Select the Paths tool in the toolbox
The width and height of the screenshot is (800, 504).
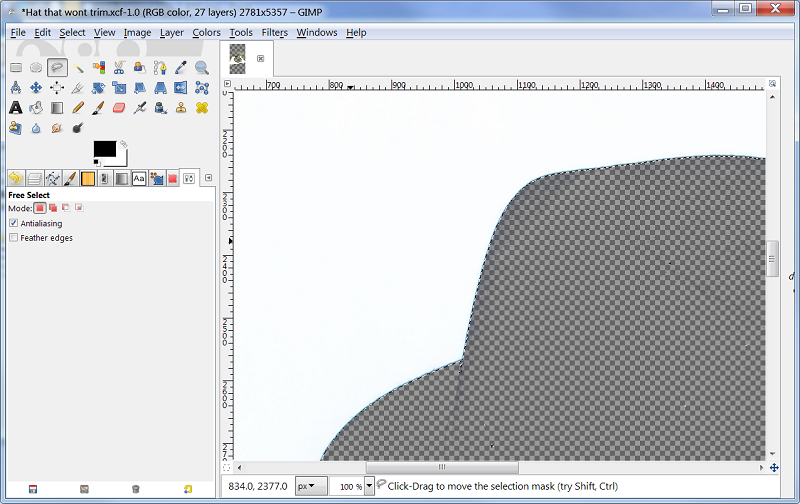tap(160, 67)
